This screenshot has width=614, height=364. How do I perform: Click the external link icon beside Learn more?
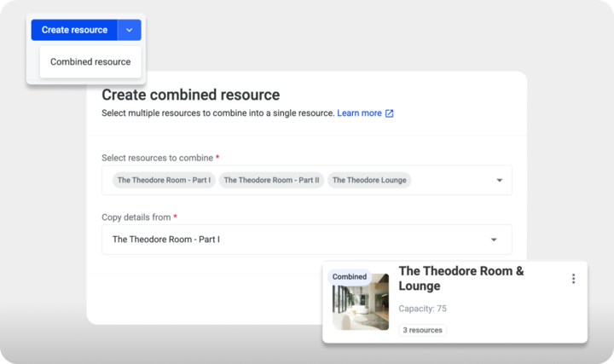pyautogui.click(x=390, y=113)
